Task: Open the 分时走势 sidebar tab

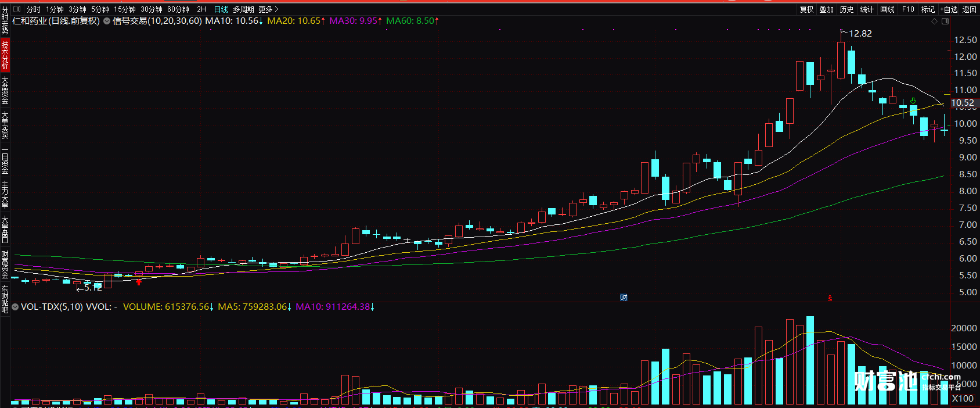Action: (x=5, y=21)
